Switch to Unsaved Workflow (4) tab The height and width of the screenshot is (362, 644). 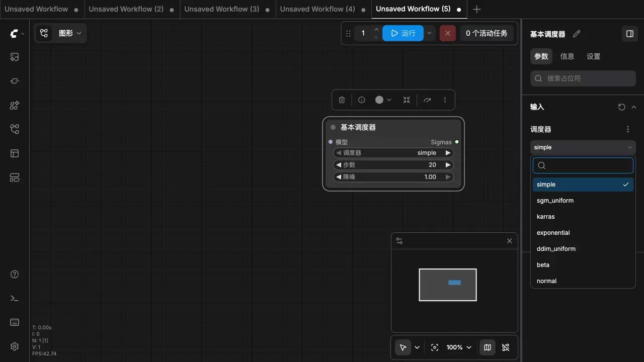point(323,9)
